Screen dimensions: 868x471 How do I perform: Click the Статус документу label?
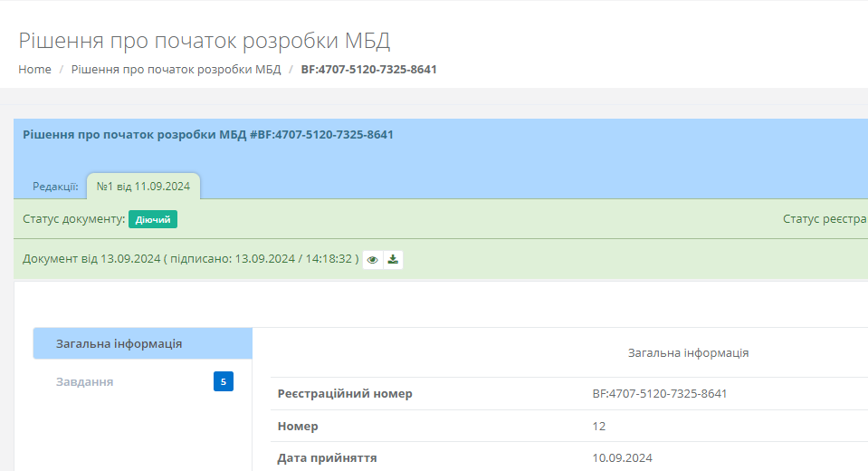73,219
